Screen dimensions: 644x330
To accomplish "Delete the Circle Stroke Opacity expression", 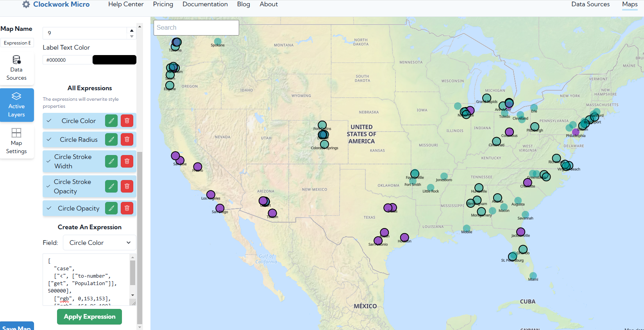I will [127, 187].
